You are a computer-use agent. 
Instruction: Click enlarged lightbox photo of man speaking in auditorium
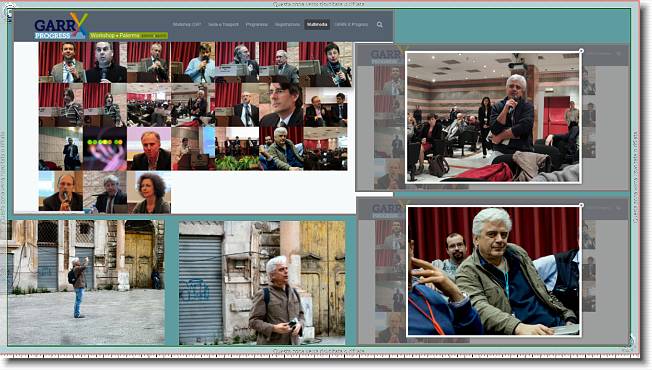point(493,117)
